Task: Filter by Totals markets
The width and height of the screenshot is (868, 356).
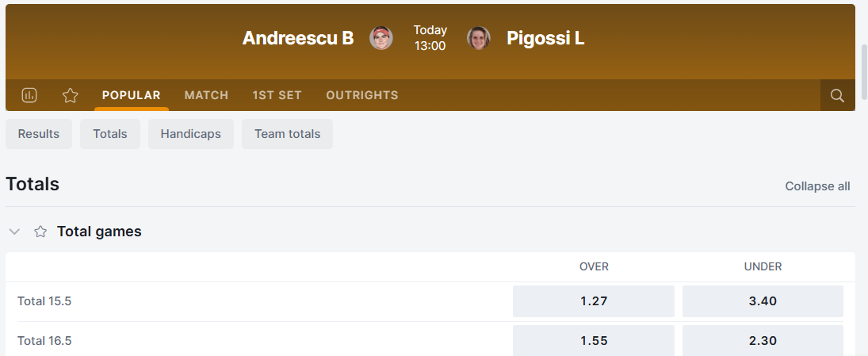Action: tap(109, 134)
